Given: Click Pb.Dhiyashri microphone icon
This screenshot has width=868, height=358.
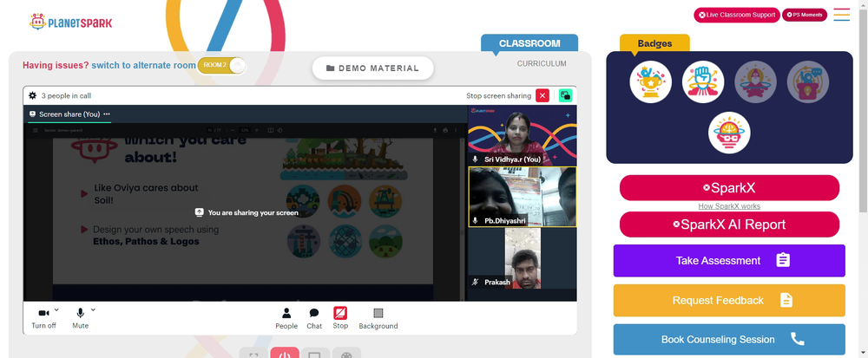Looking at the screenshot, I should (x=475, y=220).
